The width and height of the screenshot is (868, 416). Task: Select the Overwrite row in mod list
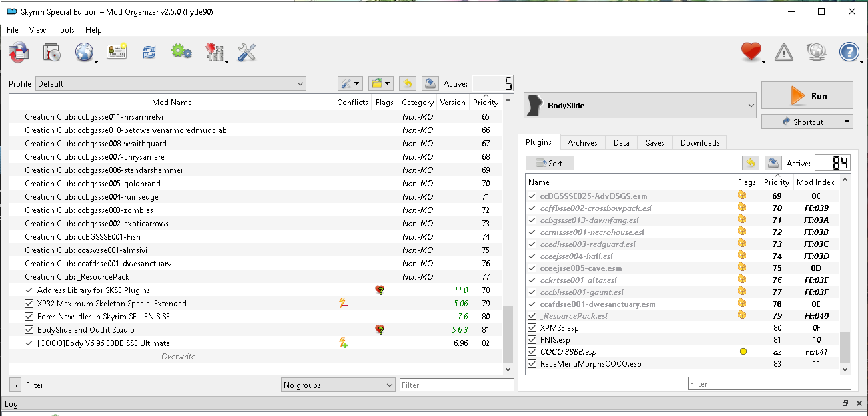click(x=256, y=357)
